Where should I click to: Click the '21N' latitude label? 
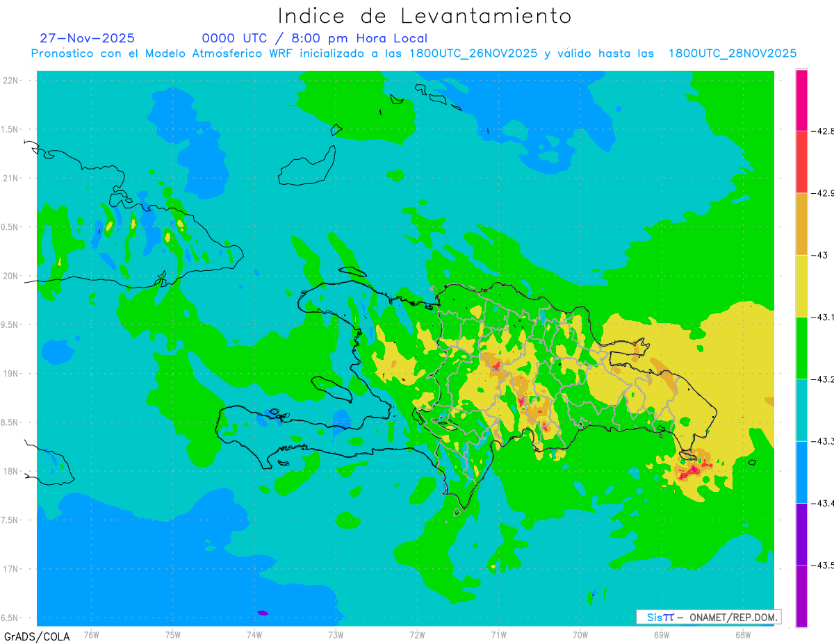coord(11,178)
